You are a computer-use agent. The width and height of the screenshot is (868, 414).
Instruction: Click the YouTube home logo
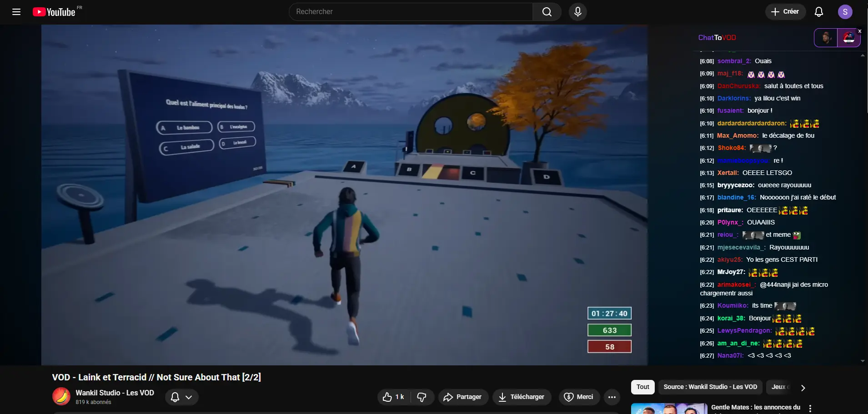pyautogui.click(x=55, y=12)
